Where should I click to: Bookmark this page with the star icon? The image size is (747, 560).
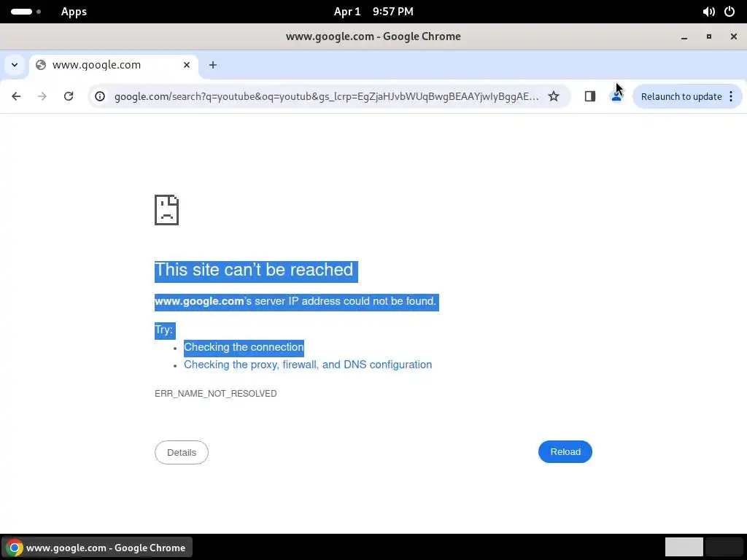(554, 96)
